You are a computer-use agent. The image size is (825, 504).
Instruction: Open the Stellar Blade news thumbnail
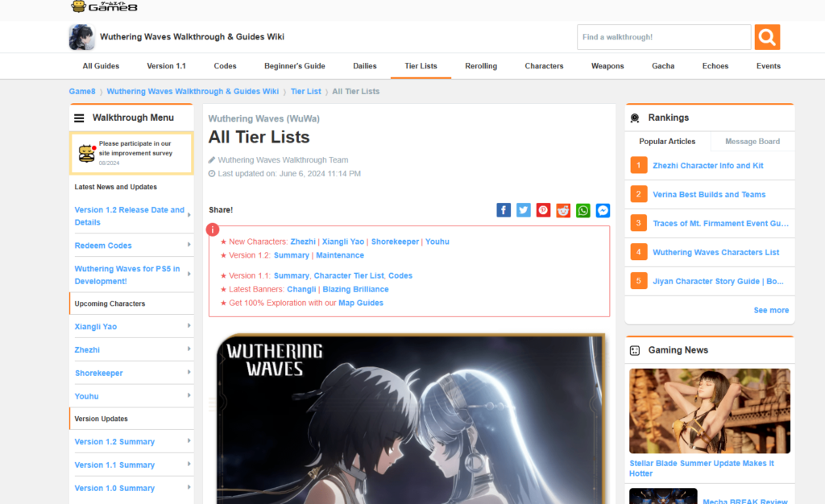pyautogui.click(x=710, y=411)
